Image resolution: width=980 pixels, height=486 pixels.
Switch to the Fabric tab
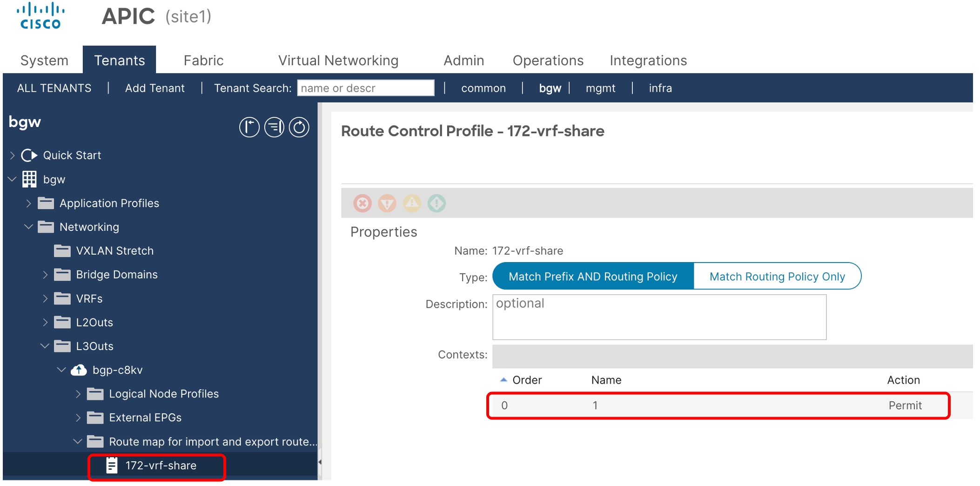[203, 61]
